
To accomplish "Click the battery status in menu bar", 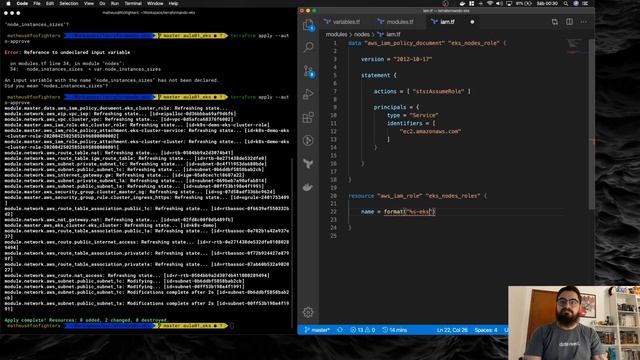I will pyautogui.click(x=524, y=3).
